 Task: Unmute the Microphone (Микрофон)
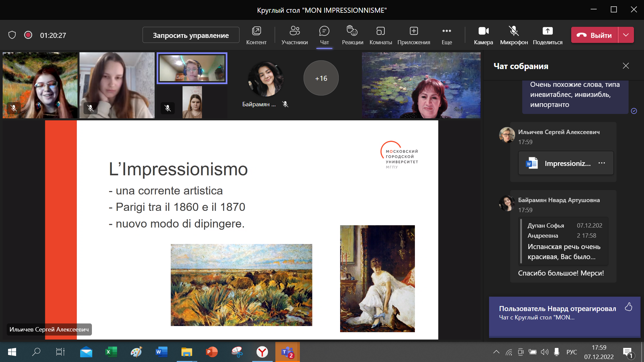click(514, 35)
